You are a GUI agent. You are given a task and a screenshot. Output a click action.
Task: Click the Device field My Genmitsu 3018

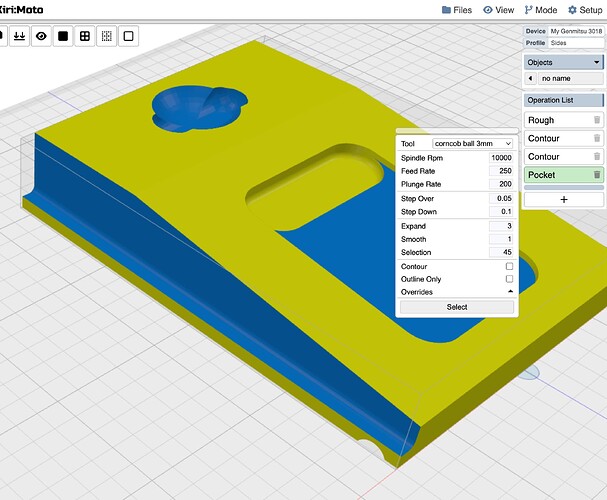576,31
